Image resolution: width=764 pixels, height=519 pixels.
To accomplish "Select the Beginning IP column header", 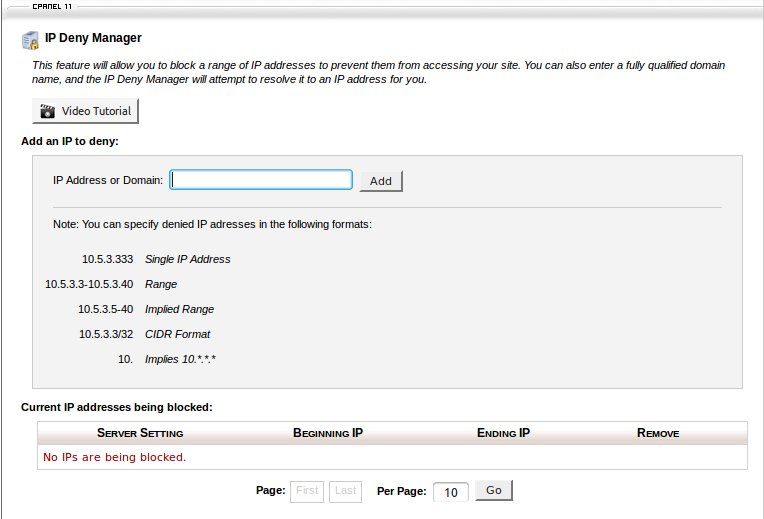I will pyautogui.click(x=327, y=433).
